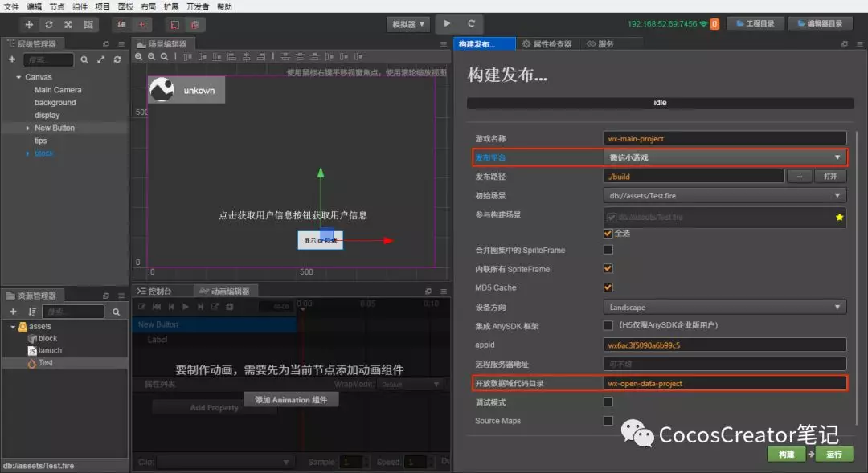The image size is (868, 473).
Task: Open the 工程目录 project folder button
Action: pyautogui.click(x=755, y=24)
